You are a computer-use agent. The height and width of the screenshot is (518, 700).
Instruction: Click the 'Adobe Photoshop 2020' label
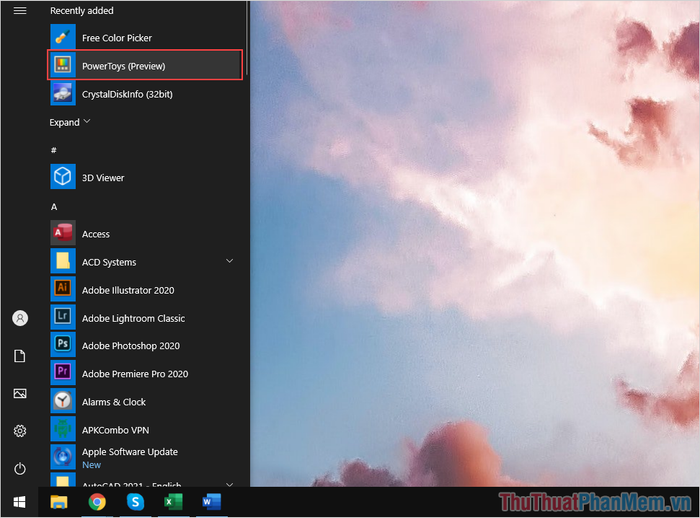(x=131, y=346)
